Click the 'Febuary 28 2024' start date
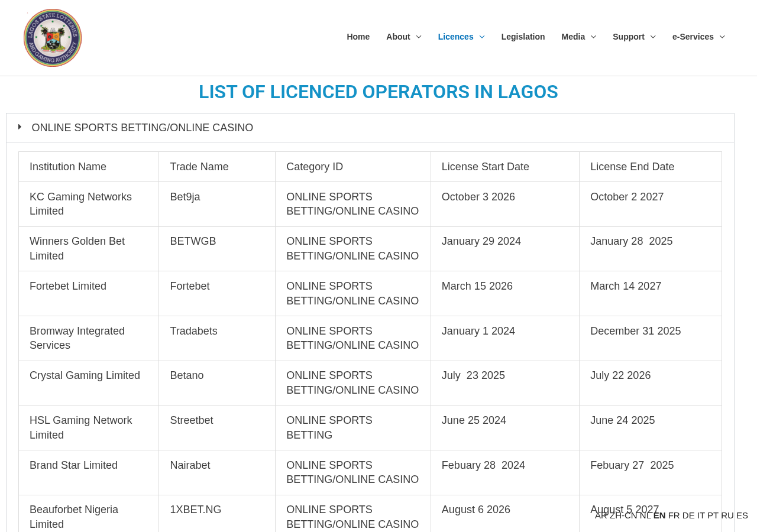 pos(483,465)
